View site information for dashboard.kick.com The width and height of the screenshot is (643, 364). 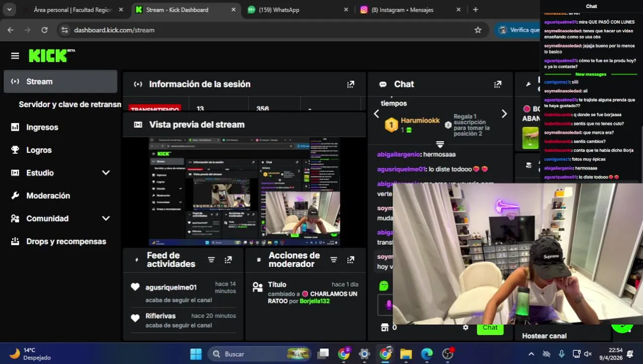click(64, 30)
